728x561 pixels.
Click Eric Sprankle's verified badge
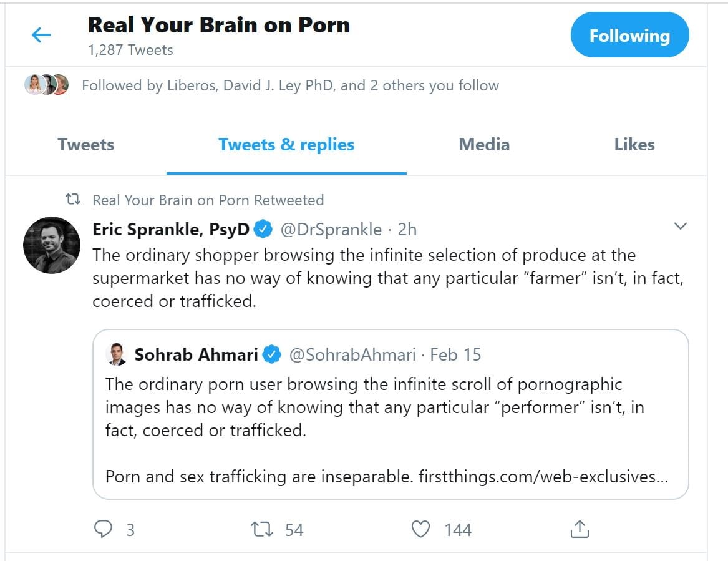pyautogui.click(x=264, y=230)
